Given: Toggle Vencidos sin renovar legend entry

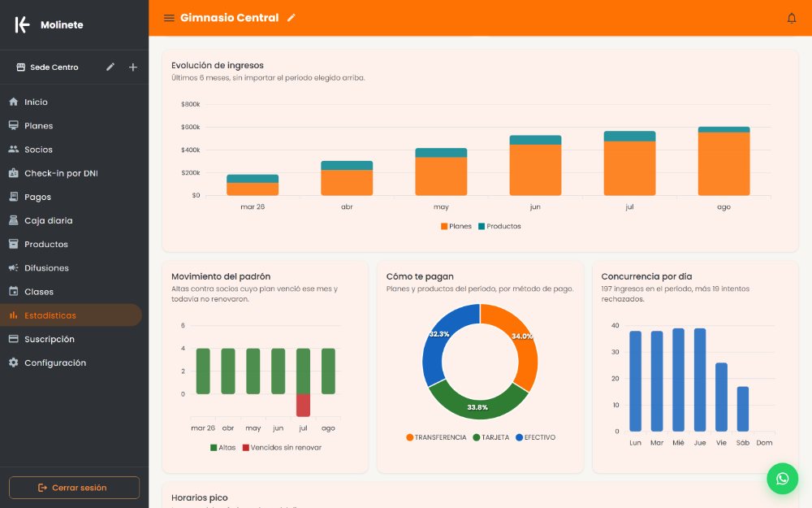Looking at the screenshot, I should (x=283, y=448).
